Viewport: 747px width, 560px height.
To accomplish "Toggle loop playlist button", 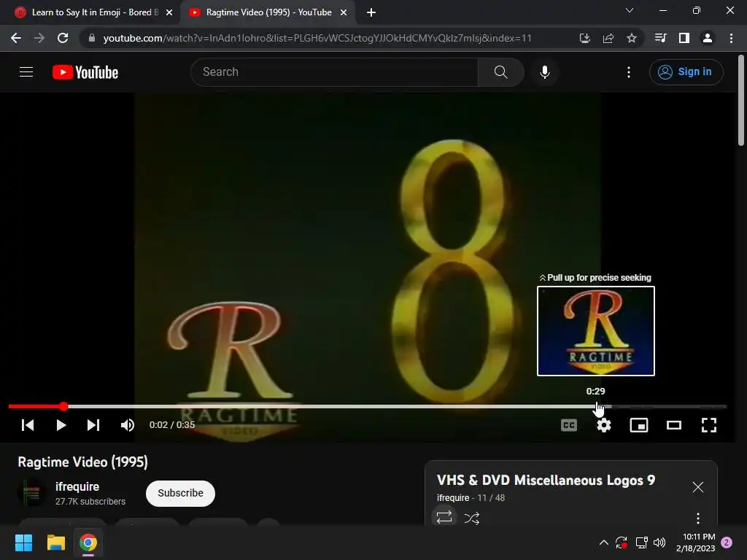I will tap(444, 517).
